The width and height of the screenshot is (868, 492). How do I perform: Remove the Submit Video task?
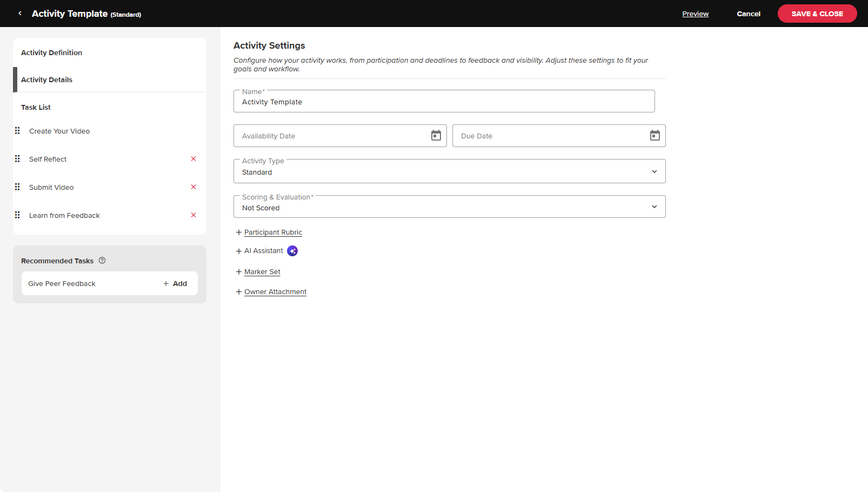[x=193, y=187]
